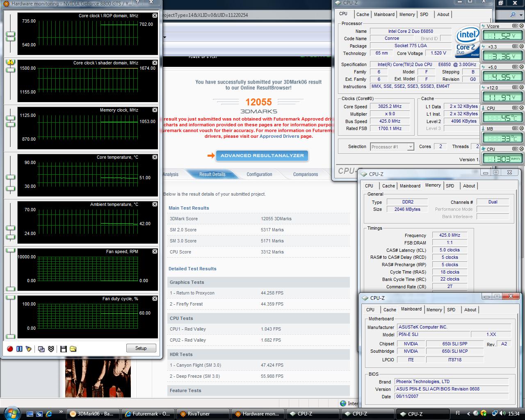Click the Setup button in Hardware monitoring

tap(141, 348)
